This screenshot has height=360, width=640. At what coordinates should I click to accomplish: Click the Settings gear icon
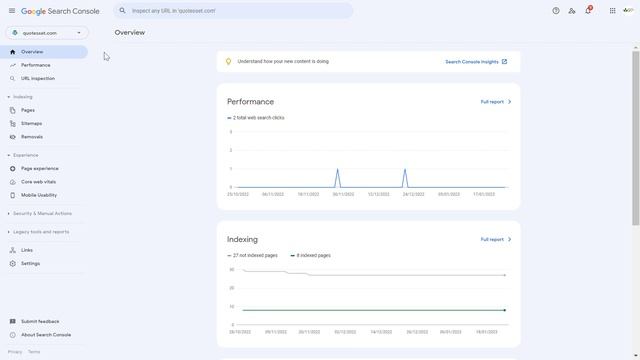click(13, 264)
